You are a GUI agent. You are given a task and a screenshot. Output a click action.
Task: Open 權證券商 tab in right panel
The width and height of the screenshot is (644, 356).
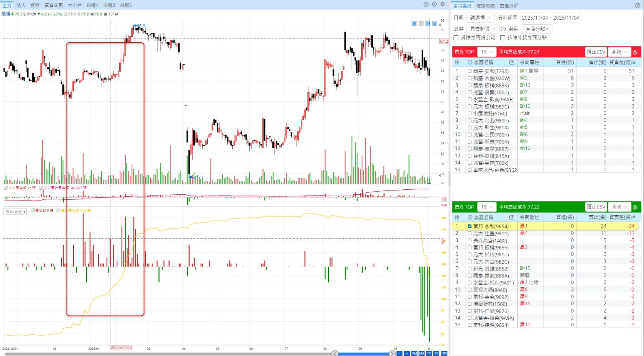coord(486,6)
